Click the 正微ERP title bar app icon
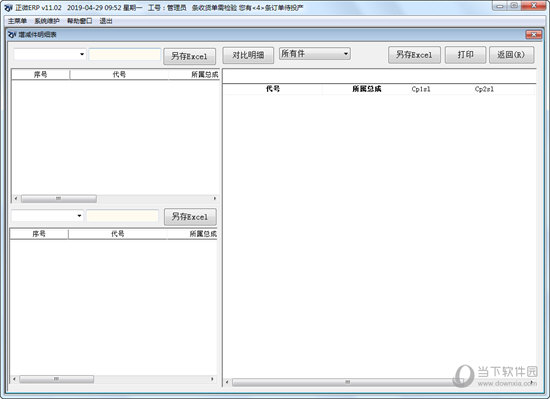The width and height of the screenshot is (550, 399). coord(8,8)
